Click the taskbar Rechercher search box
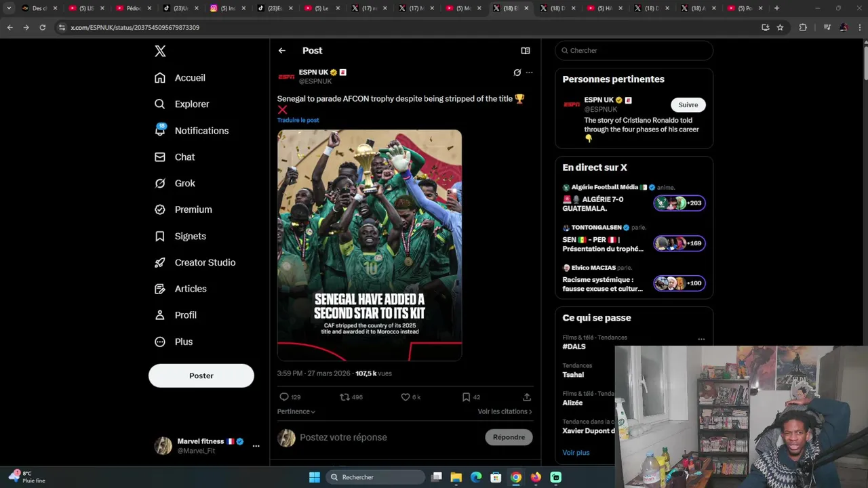 point(375,477)
